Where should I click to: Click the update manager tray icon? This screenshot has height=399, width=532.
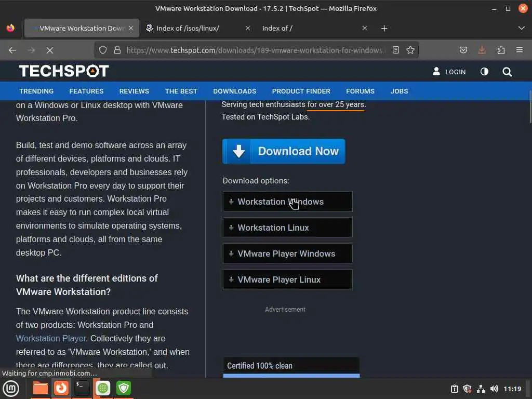point(454,389)
